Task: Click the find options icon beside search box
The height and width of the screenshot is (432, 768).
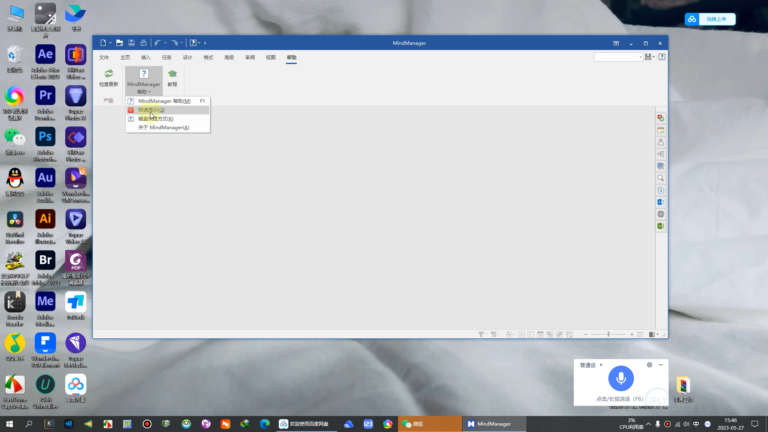Action: (648, 57)
